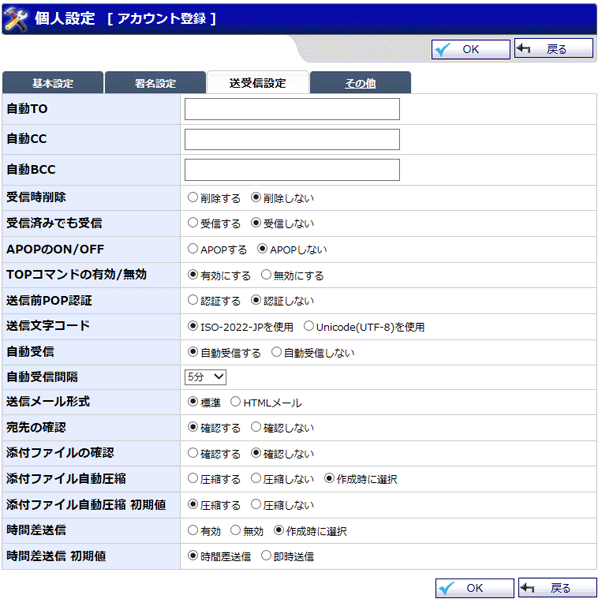Select 認証しない for 送信前POP認証
Screen dimensions: 600x600
tap(256, 300)
